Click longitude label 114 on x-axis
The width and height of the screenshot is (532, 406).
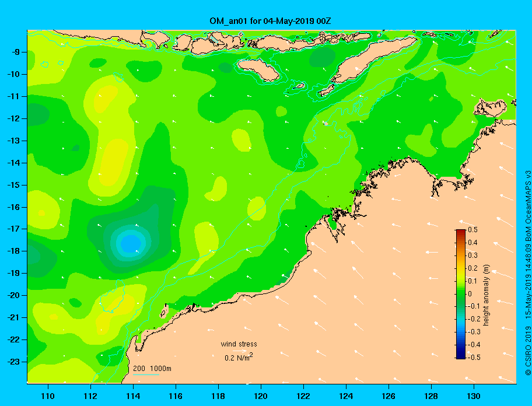(133, 396)
